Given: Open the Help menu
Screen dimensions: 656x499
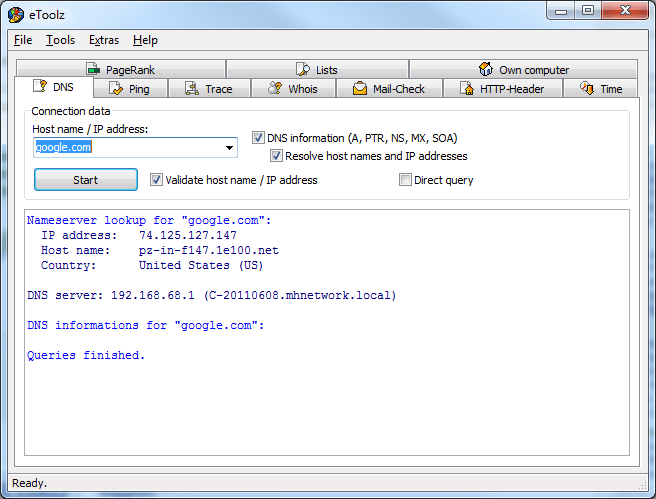Looking at the screenshot, I should [x=145, y=40].
